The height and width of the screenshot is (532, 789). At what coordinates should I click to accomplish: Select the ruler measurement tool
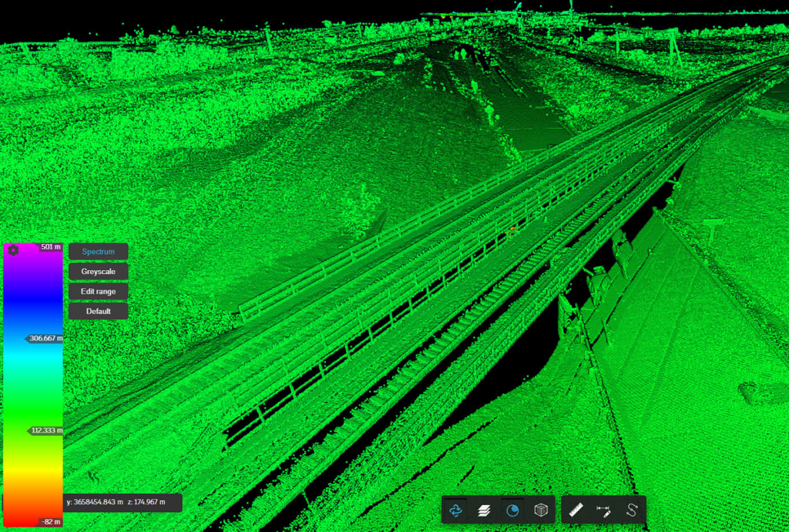[x=576, y=510]
